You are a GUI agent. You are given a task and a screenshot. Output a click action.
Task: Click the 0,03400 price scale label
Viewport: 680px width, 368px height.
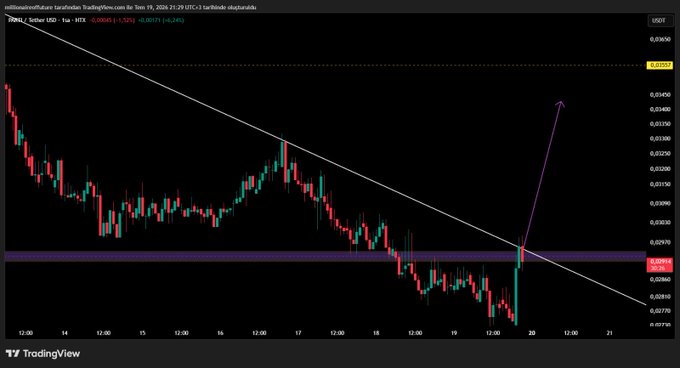click(660, 109)
